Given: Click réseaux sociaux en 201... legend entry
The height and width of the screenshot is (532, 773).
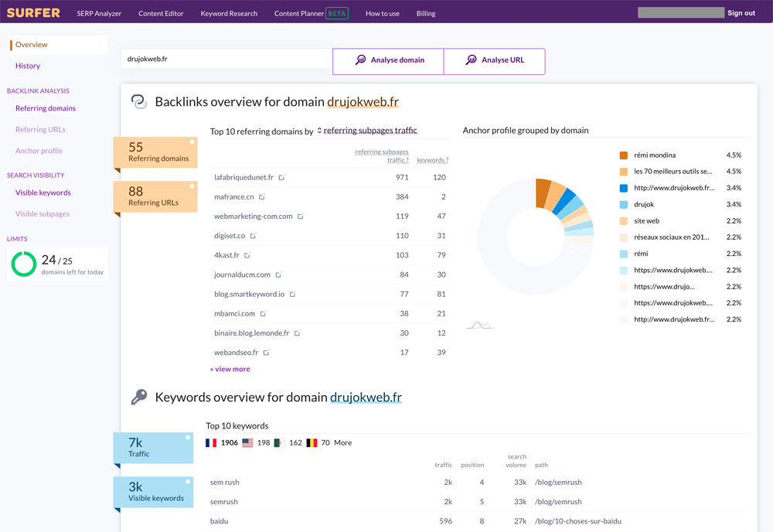Looking at the screenshot, I should 672,237.
